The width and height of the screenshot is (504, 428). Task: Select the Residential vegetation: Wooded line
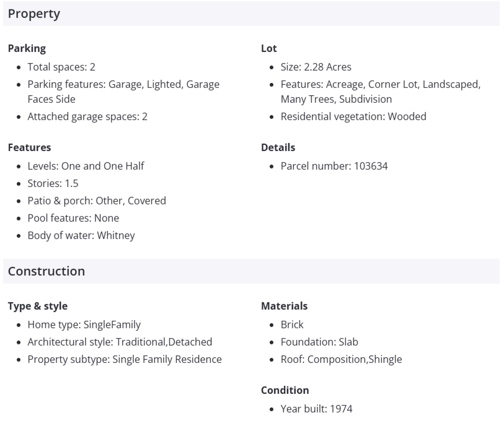coord(353,116)
